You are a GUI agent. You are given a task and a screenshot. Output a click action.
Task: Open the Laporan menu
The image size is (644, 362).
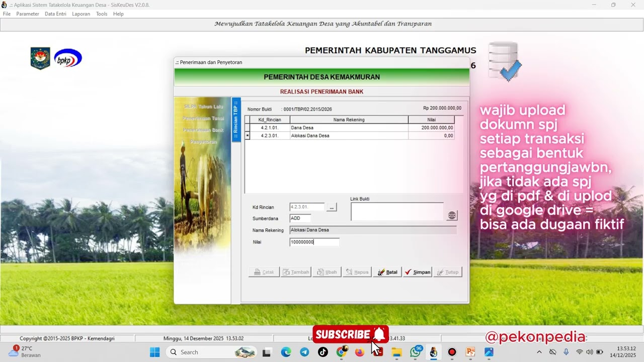(81, 14)
